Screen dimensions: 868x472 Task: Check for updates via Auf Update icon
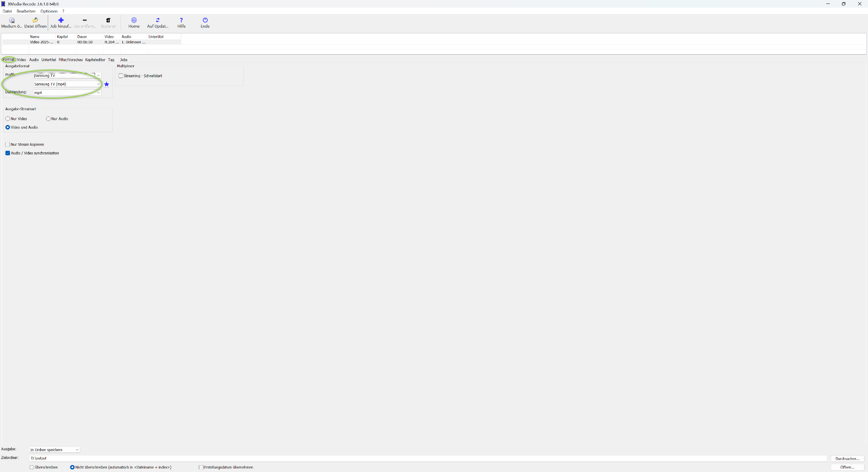pyautogui.click(x=158, y=20)
